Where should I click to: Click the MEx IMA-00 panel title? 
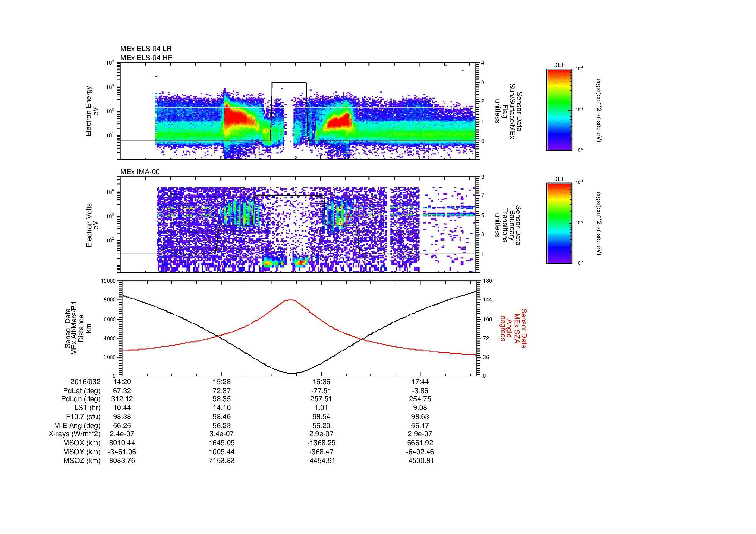140,172
